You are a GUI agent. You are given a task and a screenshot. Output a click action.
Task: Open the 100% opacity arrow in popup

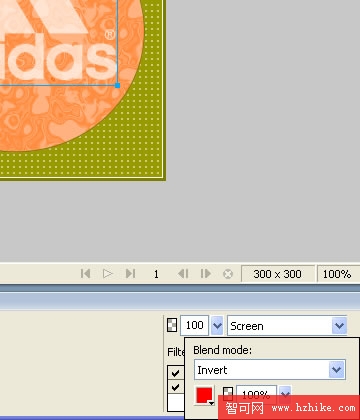point(285,394)
